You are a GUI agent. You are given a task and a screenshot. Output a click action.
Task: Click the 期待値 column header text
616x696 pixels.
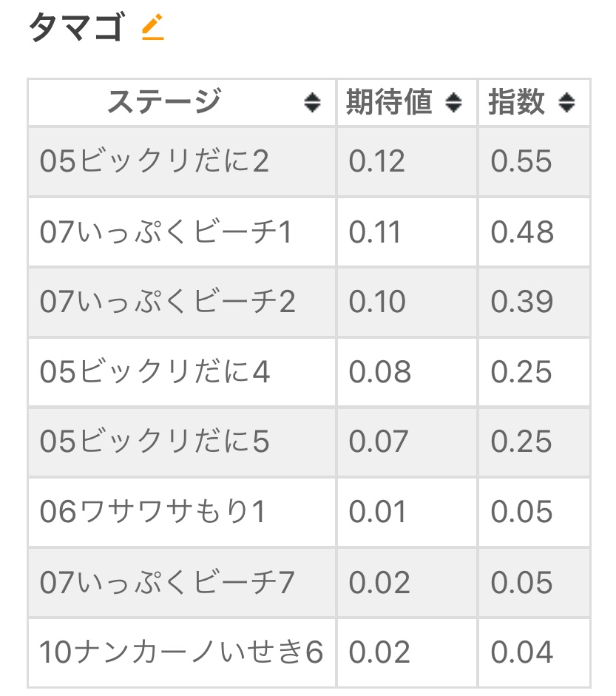389,102
